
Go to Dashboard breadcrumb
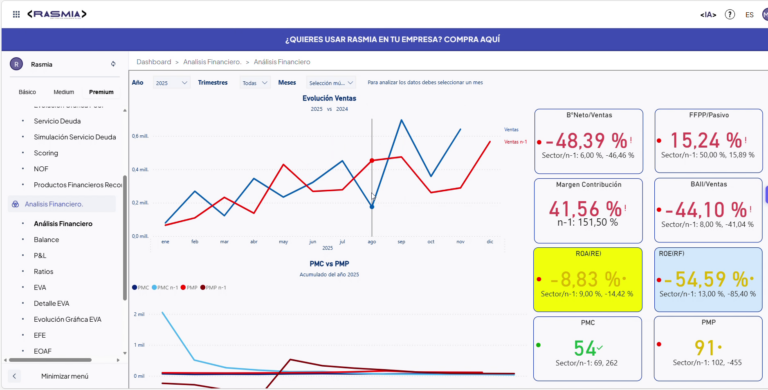click(x=154, y=62)
